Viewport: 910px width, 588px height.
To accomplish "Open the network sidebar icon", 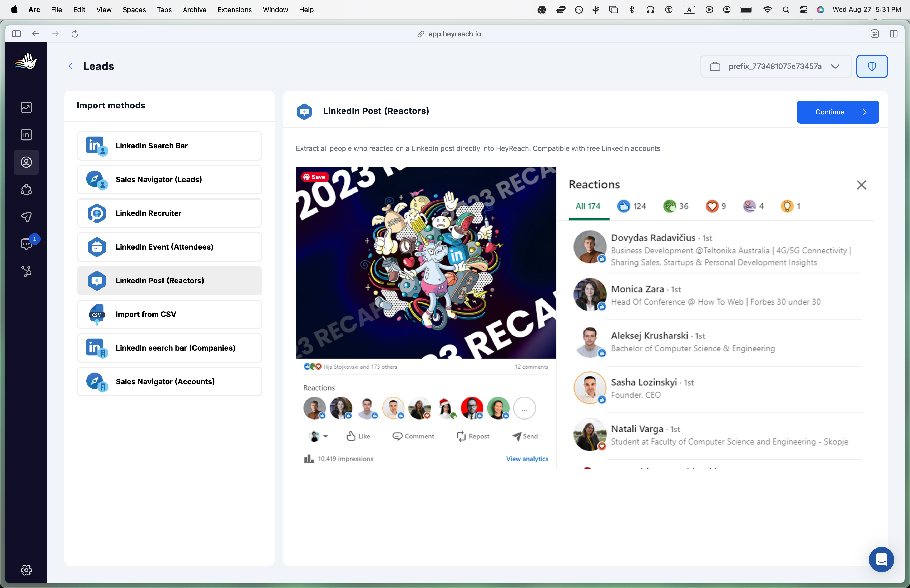I will [26, 190].
